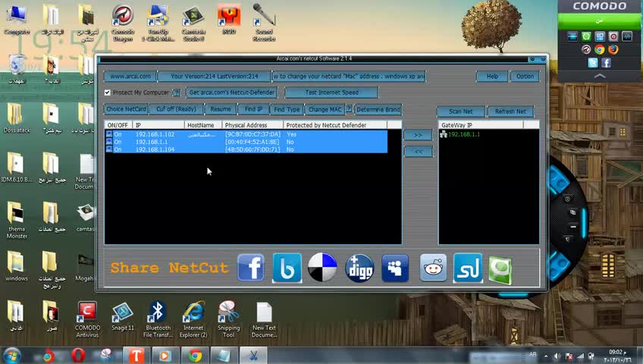
Task: Open Snagit 11 desktop shortcut
Action: click(x=123, y=316)
